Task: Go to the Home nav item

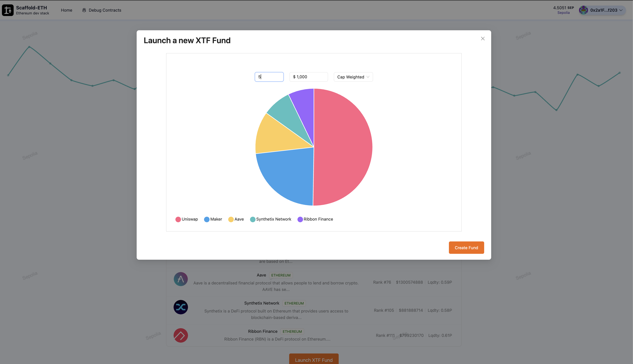Action: click(x=66, y=10)
